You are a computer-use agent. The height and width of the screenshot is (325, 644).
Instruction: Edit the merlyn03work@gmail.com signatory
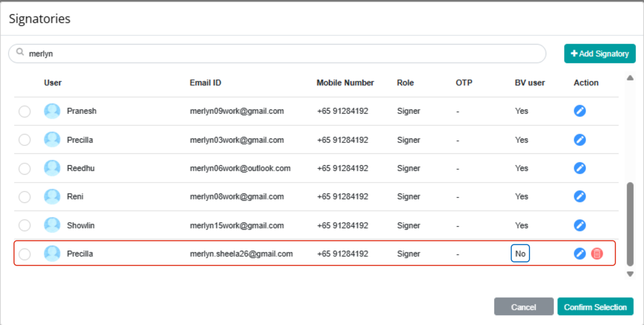[x=580, y=140]
